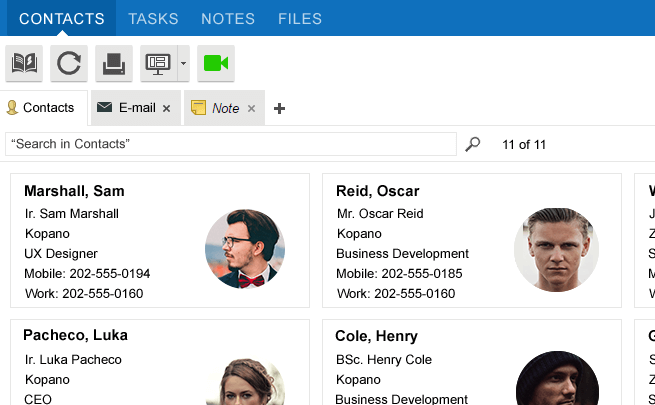Start a video call with green camera icon

216,63
